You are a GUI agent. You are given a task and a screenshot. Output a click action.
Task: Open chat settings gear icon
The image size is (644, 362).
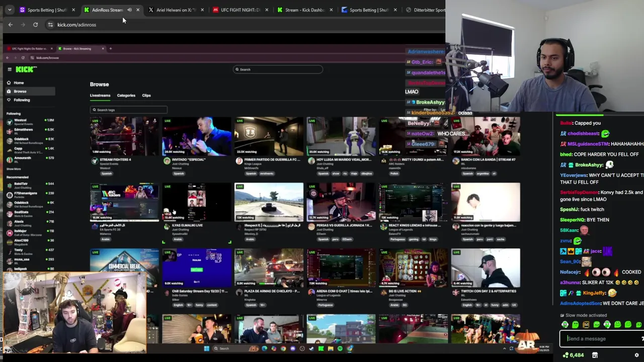636,355
